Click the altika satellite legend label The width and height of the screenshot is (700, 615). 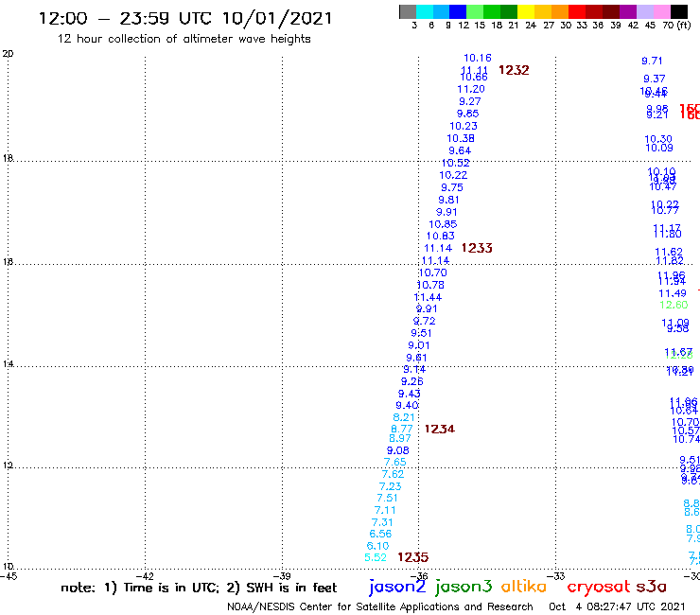[x=524, y=587]
